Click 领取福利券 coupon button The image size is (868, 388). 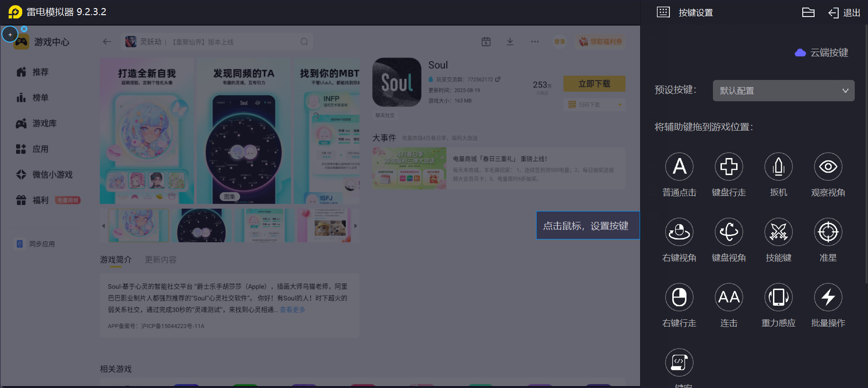click(600, 42)
